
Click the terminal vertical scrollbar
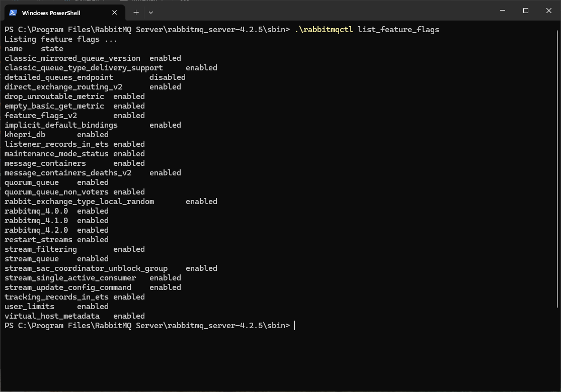tap(558, 169)
